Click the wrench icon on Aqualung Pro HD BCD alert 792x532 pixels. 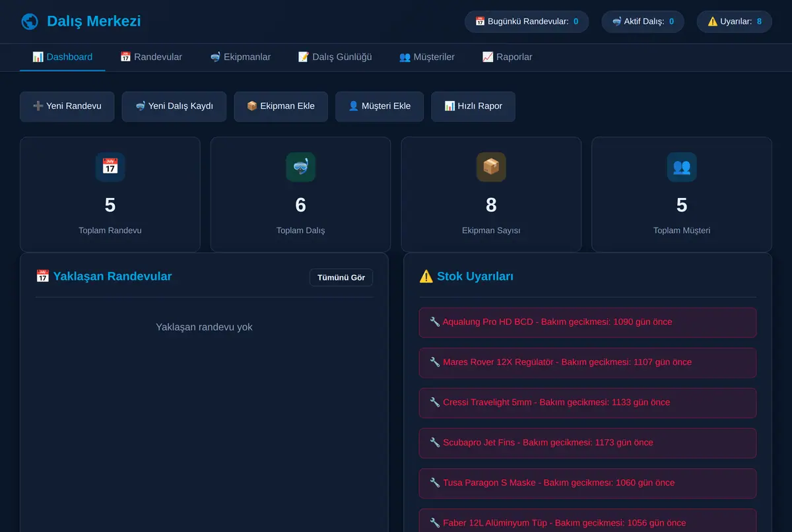click(x=435, y=322)
